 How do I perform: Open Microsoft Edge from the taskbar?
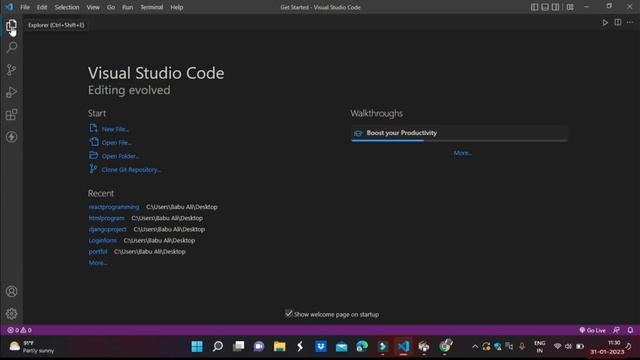pos(362,347)
